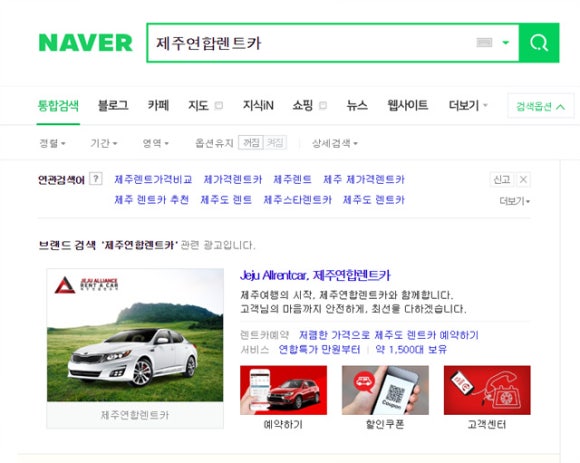Open related search 제주스타렌트카

297,200
